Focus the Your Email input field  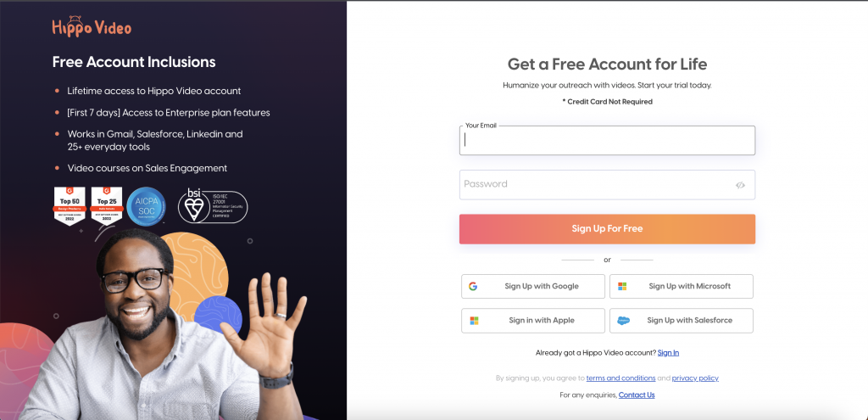pyautogui.click(x=607, y=140)
